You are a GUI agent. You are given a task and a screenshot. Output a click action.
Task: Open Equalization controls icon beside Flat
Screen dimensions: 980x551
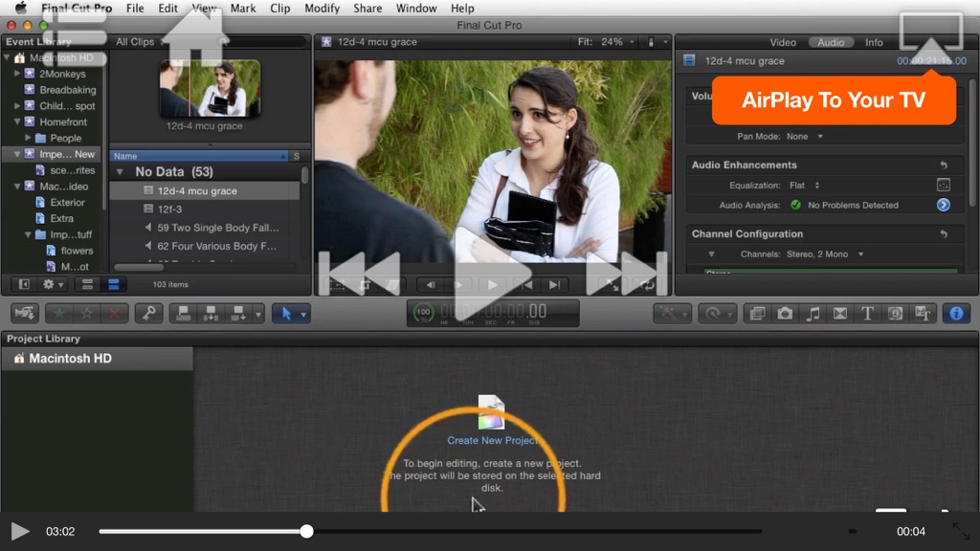coord(943,185)
